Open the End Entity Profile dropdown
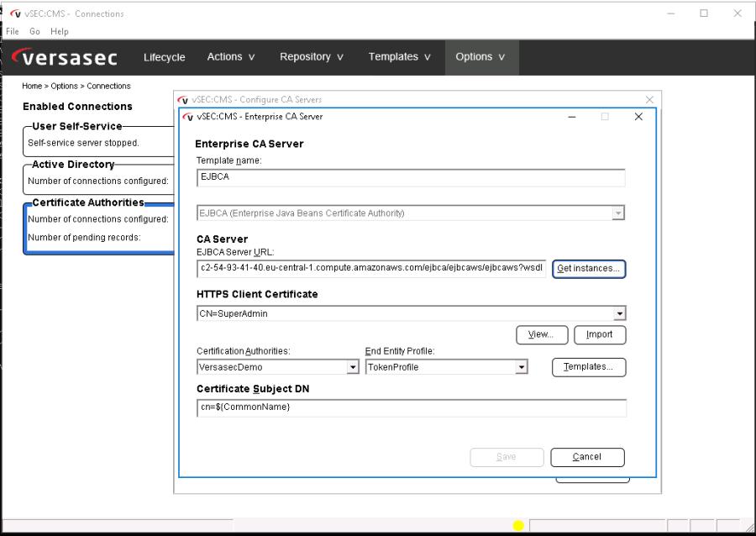This screenshot has width=756, height=536. pos(521,367)
